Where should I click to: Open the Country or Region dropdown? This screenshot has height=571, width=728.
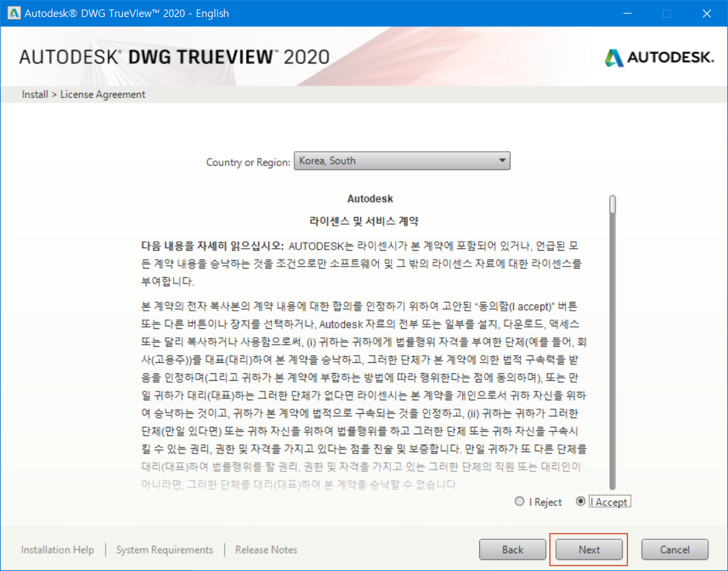click(x=402, y=160)
